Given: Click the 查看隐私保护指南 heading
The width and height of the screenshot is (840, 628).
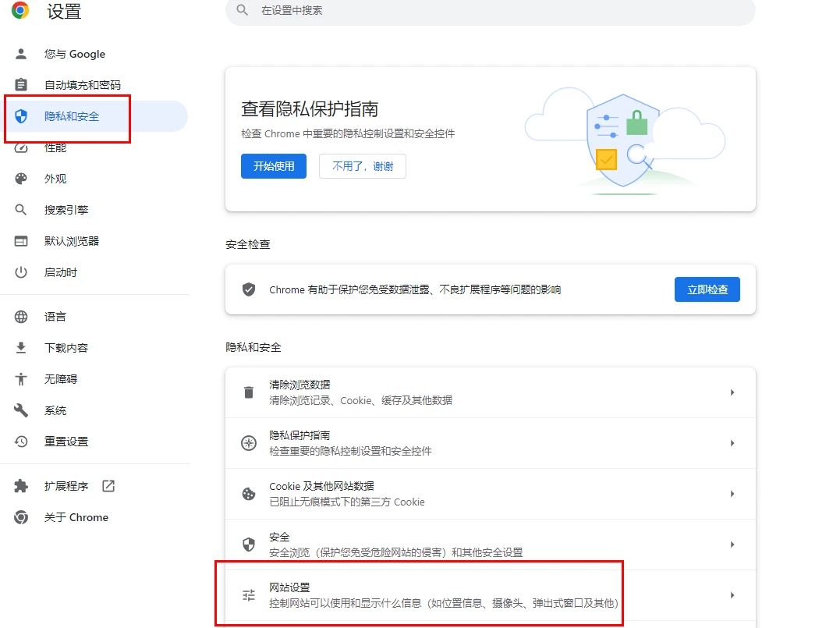Looking at the screenshot, I should click(310, 108).
